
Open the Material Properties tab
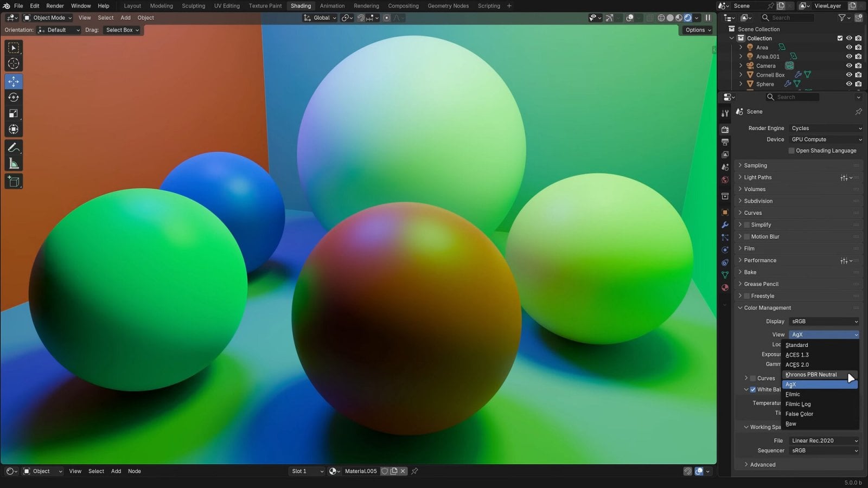pyautogui.click(x=725, y=287)
